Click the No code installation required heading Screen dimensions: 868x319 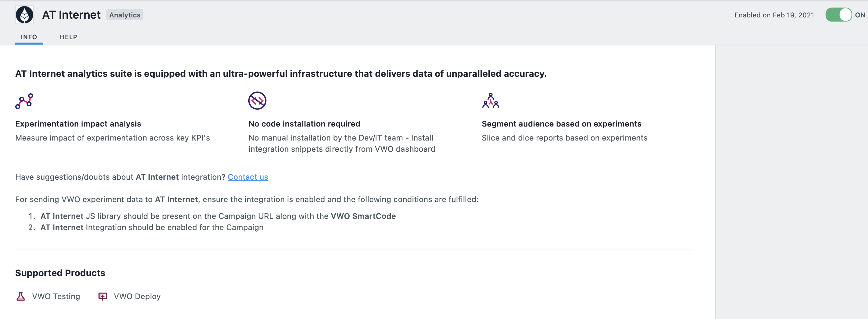305,124
